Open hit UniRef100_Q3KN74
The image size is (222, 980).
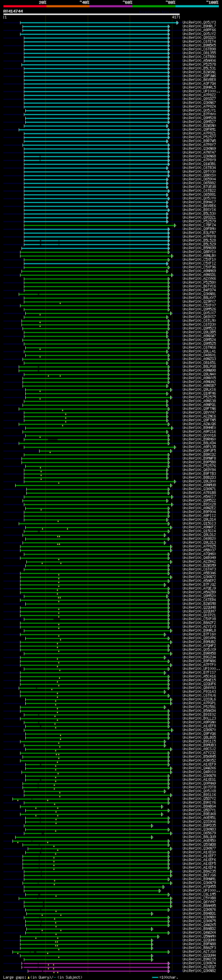coord(199,963)
